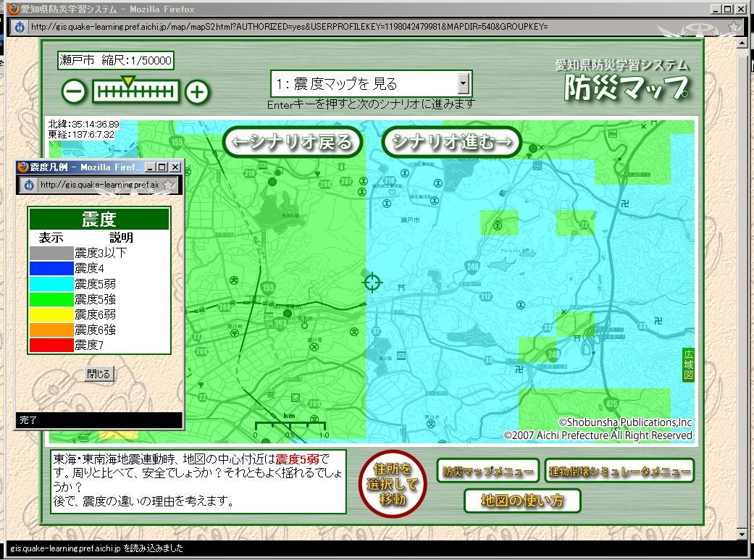Click the Enterキー hint text below dropdown
Image resolution: width=754 pixels, height=560 pixels.
click(371, 104)
